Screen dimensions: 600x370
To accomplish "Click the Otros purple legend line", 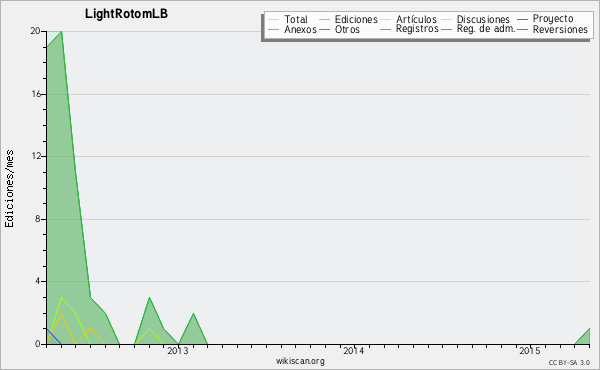I will [x=324, y=29].
